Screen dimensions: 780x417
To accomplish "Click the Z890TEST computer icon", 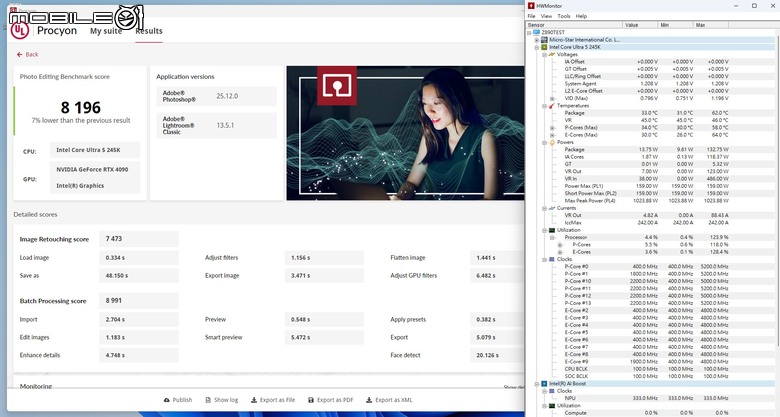I will coord(536,32).
